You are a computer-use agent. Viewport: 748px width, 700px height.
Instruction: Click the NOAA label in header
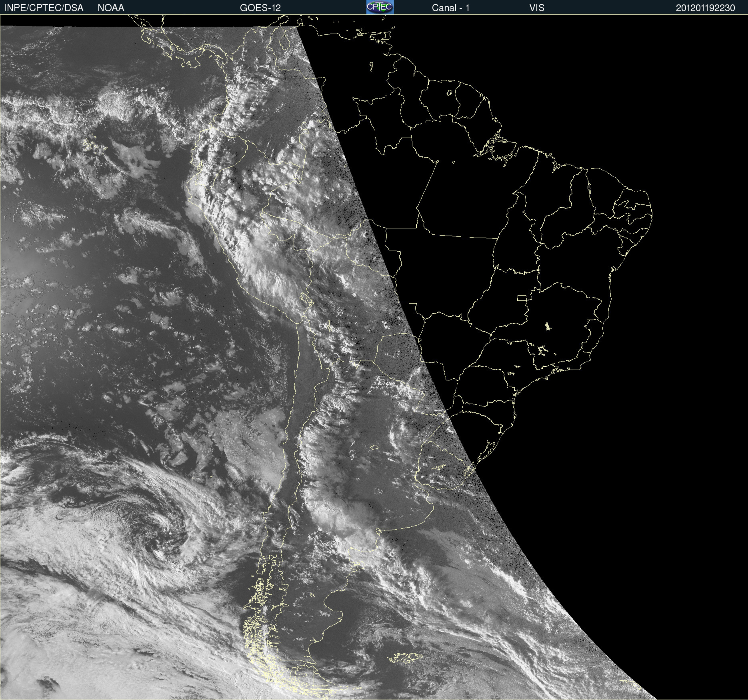(111, 8)
